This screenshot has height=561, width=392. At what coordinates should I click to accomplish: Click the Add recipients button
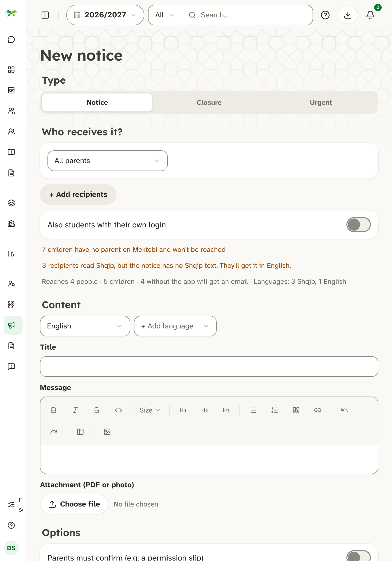(x=78, y=195)
